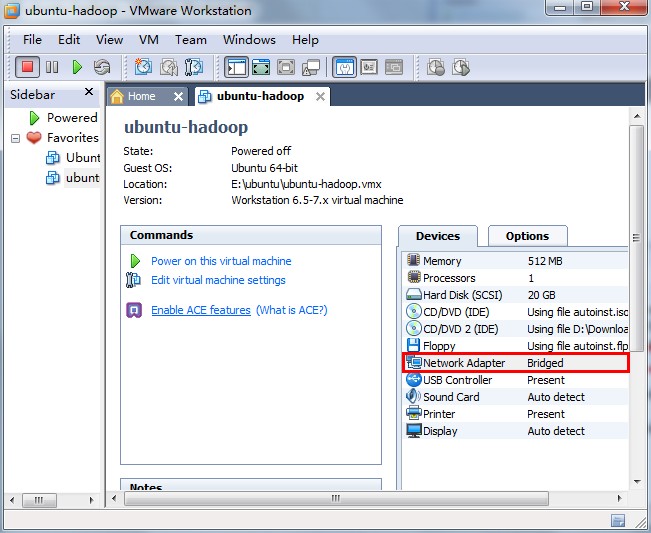651x533 pixels.
Task: Close the ubuntu-hadoop tab
Action: [320, 97]
